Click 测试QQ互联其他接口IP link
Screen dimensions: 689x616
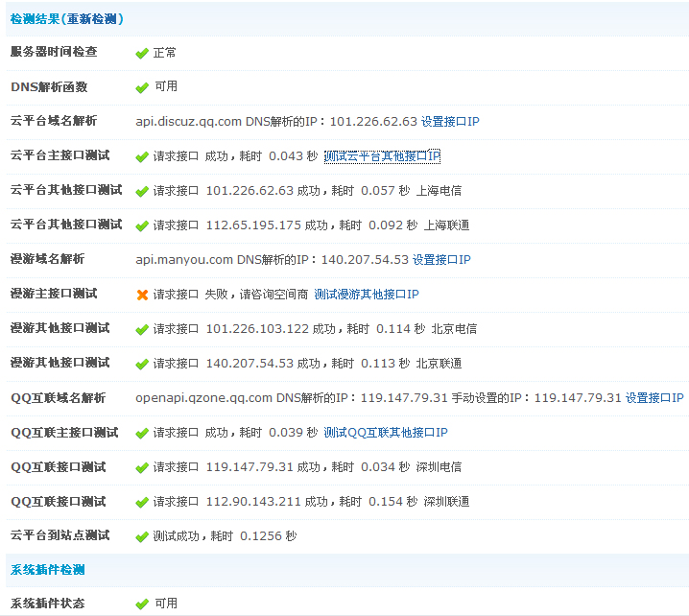pyautogui.click(x=386, y=433)
